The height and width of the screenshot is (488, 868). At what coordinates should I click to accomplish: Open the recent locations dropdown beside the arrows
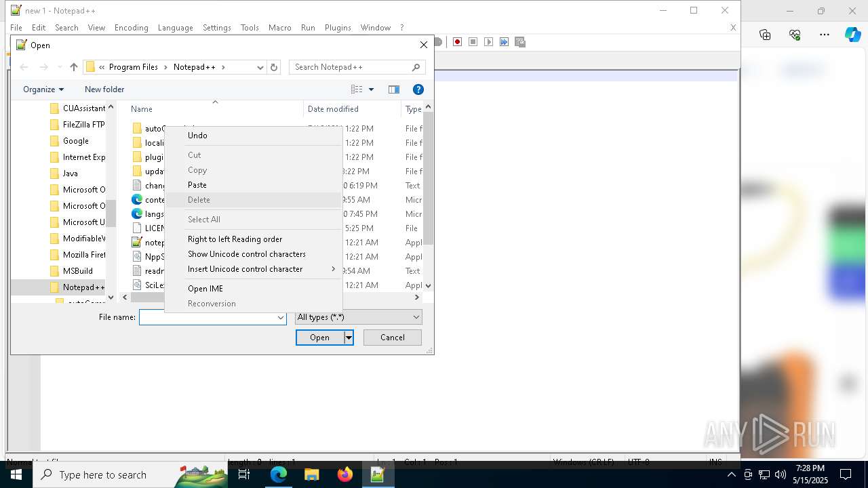point(60,67)
